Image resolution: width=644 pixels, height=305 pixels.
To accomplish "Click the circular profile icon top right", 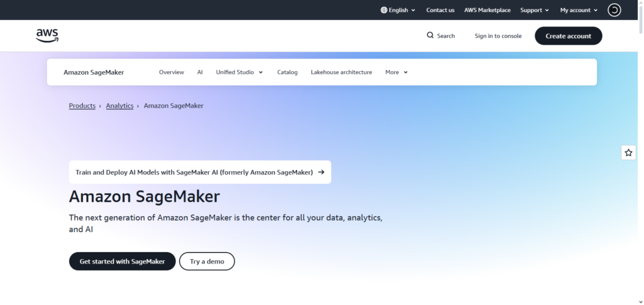I will pos(614,10).
